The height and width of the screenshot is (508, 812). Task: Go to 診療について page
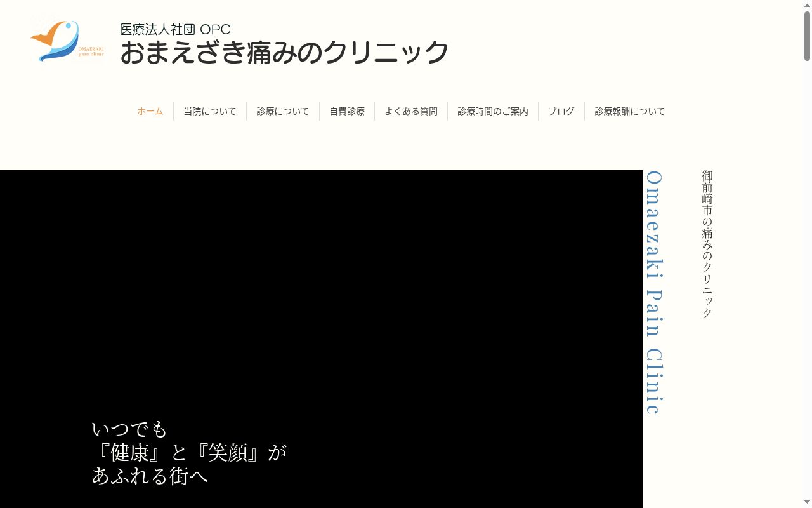tap(283, 111)
